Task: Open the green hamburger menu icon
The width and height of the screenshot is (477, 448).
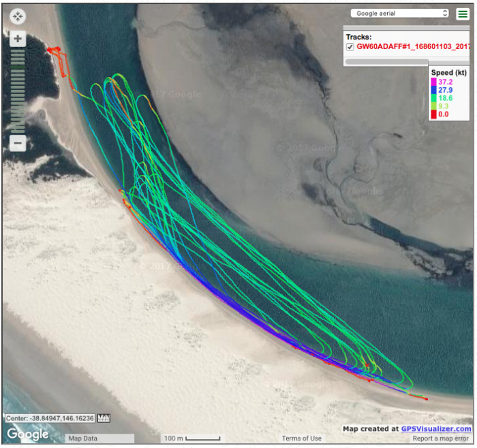Action: pyautogui.click(x=462, y=14)
